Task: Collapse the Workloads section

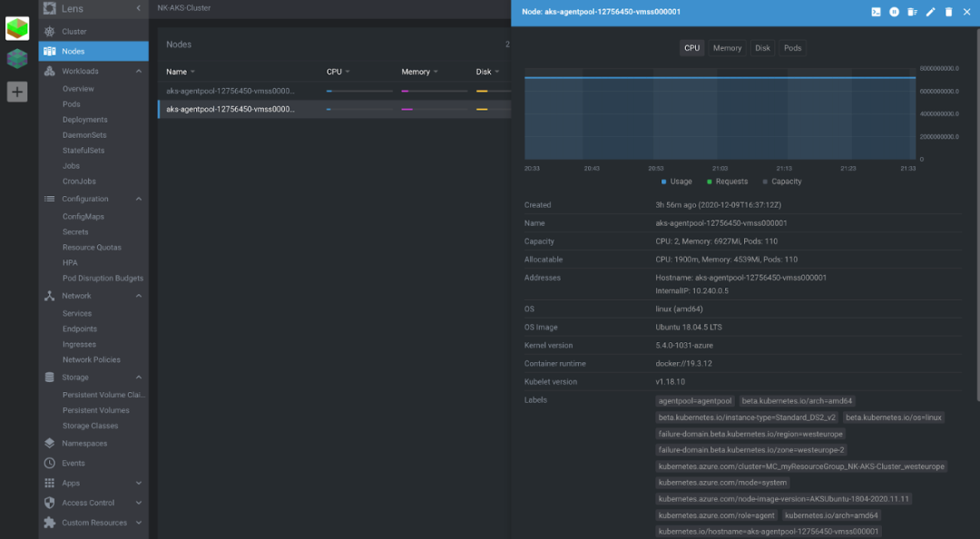Action: click(139, 72)
